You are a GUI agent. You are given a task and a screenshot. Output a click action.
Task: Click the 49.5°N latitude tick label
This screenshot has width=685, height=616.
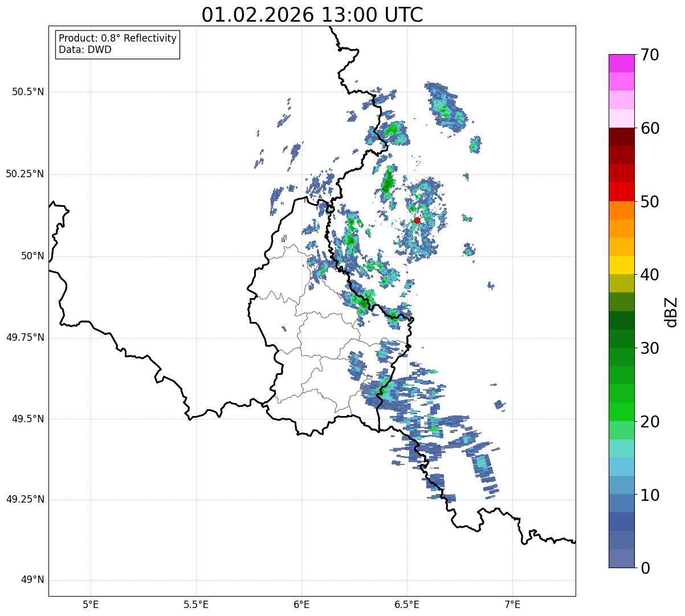pyautogui.click(x=28, y=419)
